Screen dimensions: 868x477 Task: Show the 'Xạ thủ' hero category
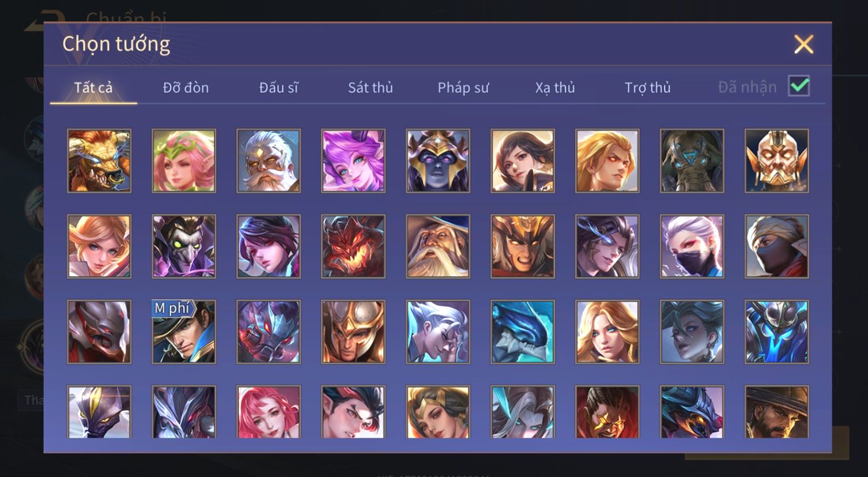coord(555,88)
